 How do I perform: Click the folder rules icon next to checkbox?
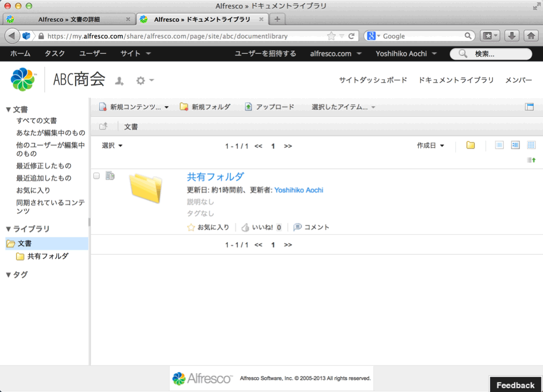[x=110, y=175]
